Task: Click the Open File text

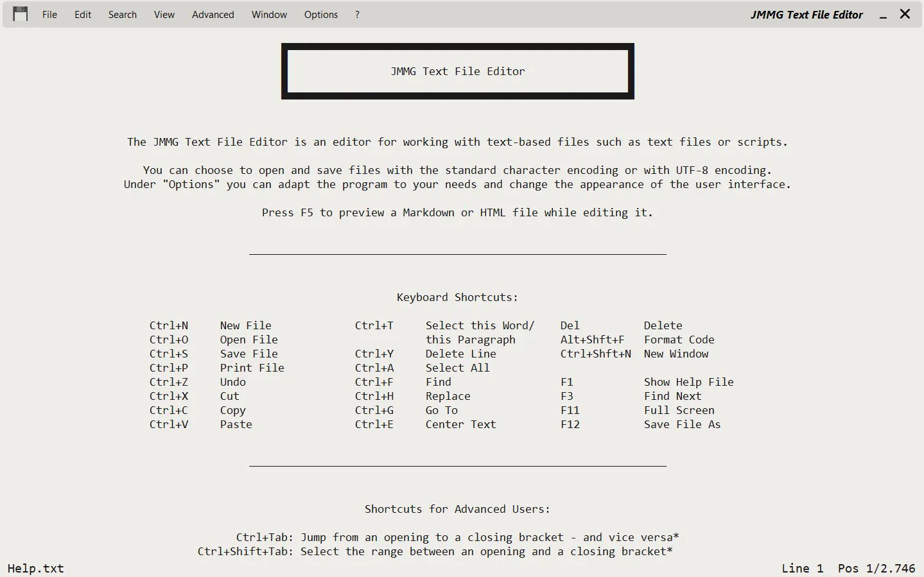Action: click(249, 340)
